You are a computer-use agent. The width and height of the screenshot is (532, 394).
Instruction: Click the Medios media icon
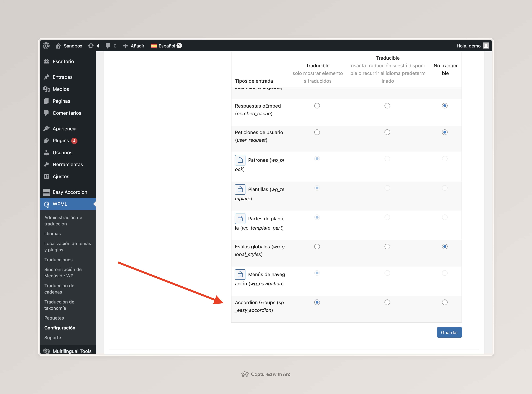(47, 89)
